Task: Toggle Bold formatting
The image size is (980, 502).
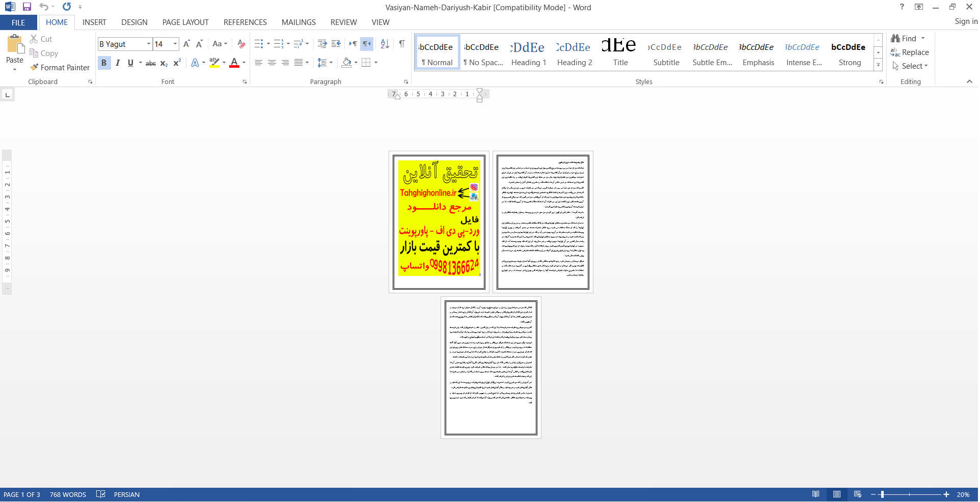Action: 104,63
